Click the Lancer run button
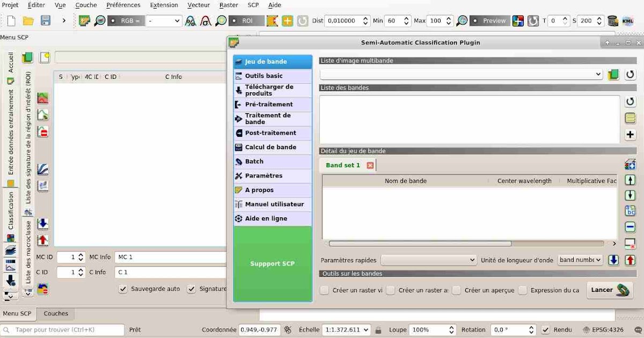Image resolution: width=644 pixels, height=338 pixels. coord(610,290)
